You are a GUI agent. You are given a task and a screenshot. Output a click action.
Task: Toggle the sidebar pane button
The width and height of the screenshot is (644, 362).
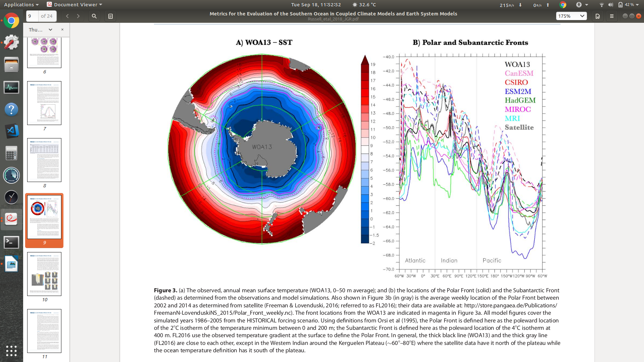[x=110, y=16]
